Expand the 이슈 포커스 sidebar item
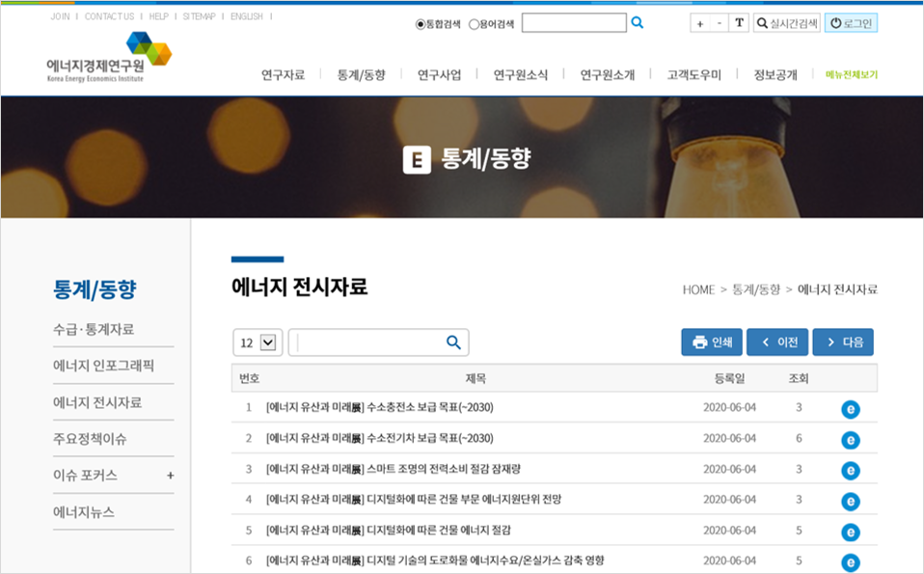Image resolution: width=924 pixels, height=574 pixels. tap(170, 476)
